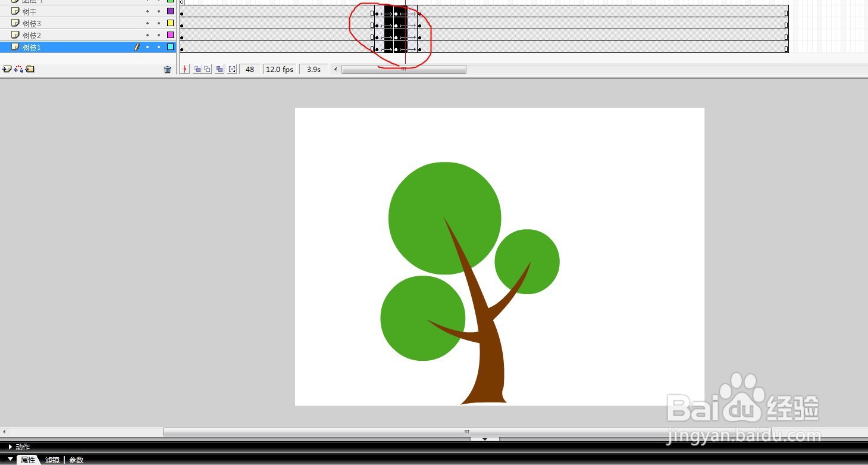Select the 树枝2 layer

pos(88,35)
